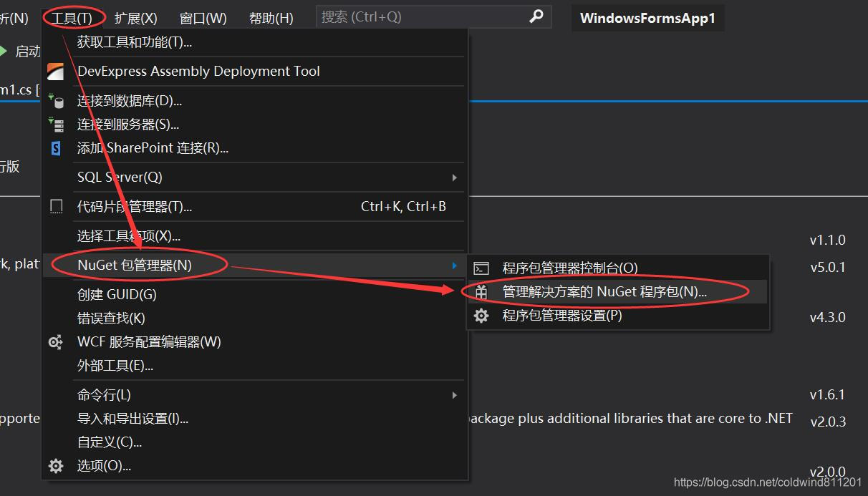This screenshot has width=868, height=496.
Task: Click the 选项 gear icon
Action: (x=56, y=466)
